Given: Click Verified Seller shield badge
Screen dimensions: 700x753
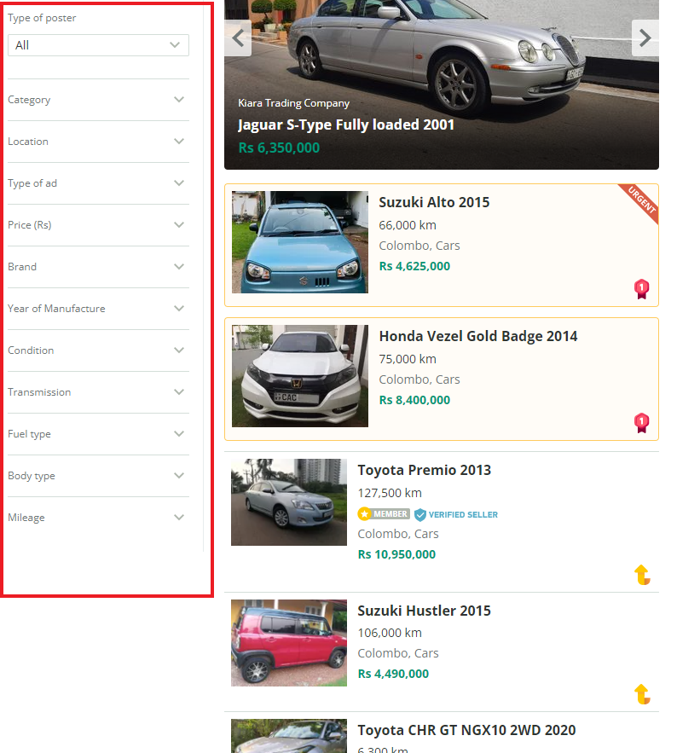Looking at the screenshot, I should [456, 514].
